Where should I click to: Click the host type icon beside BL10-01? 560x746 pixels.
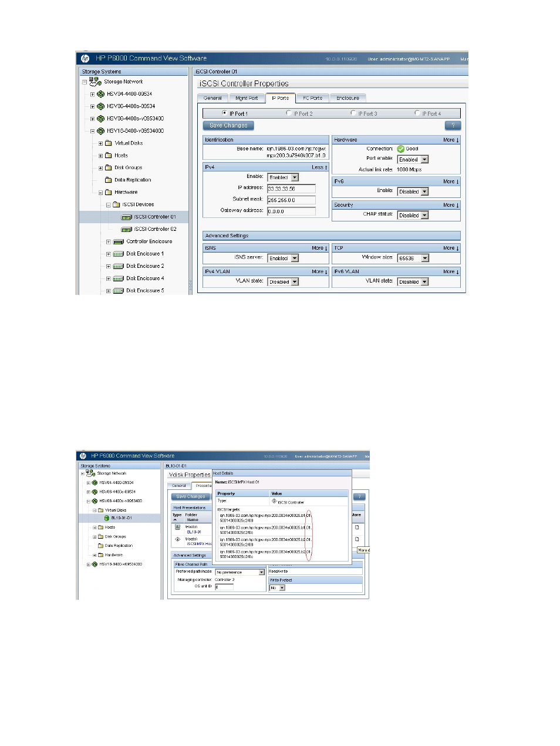(178, 527)
